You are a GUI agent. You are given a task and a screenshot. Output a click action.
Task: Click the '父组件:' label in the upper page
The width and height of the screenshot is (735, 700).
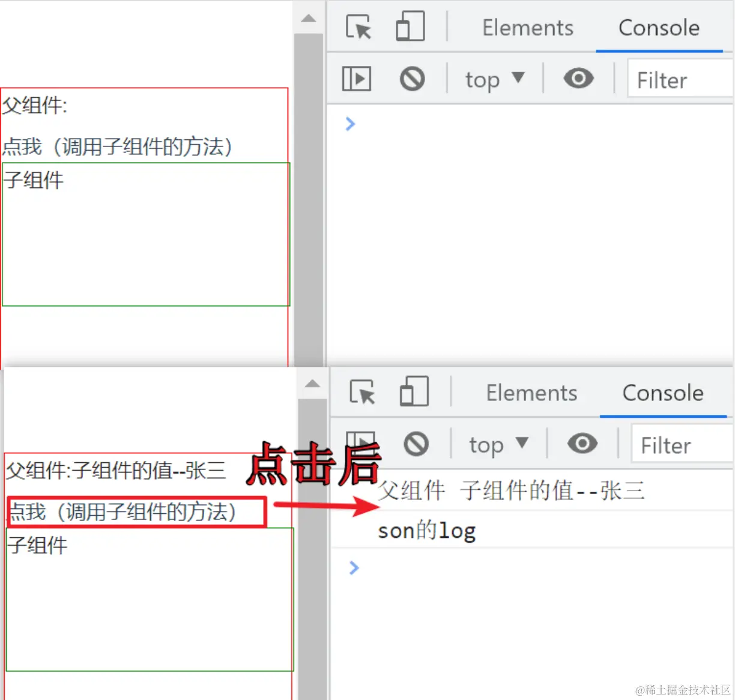tap(35, 106)
